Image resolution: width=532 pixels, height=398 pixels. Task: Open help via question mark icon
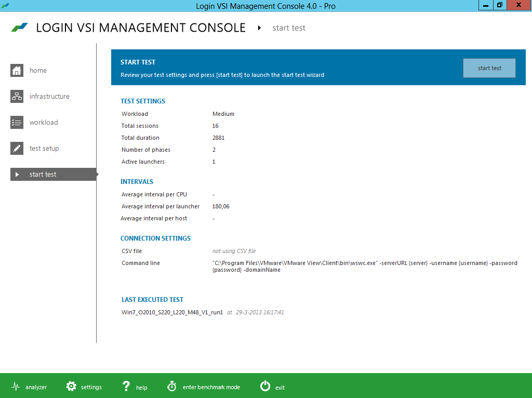126,387
